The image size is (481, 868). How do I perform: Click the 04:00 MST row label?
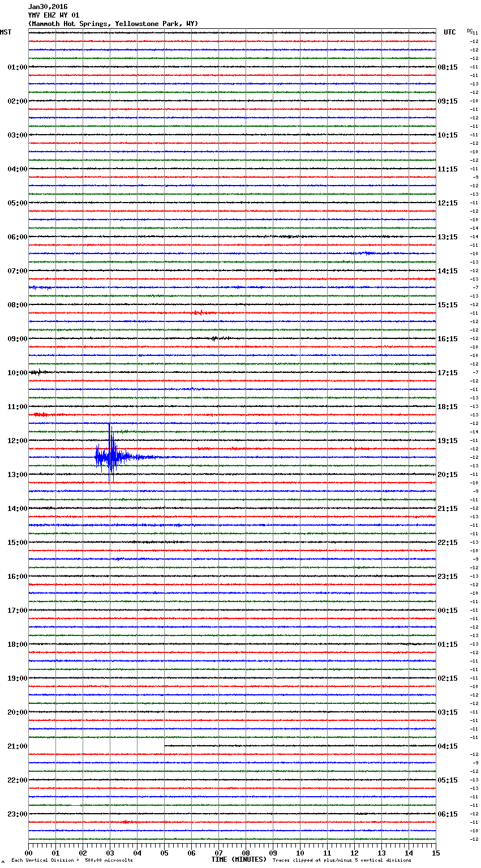click(18, 169)
